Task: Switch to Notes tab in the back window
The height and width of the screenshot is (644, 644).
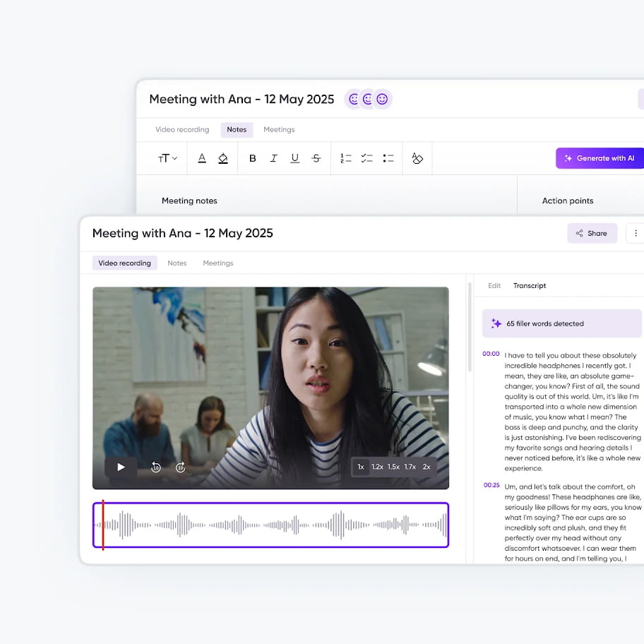Action: [x=237, y=129]
